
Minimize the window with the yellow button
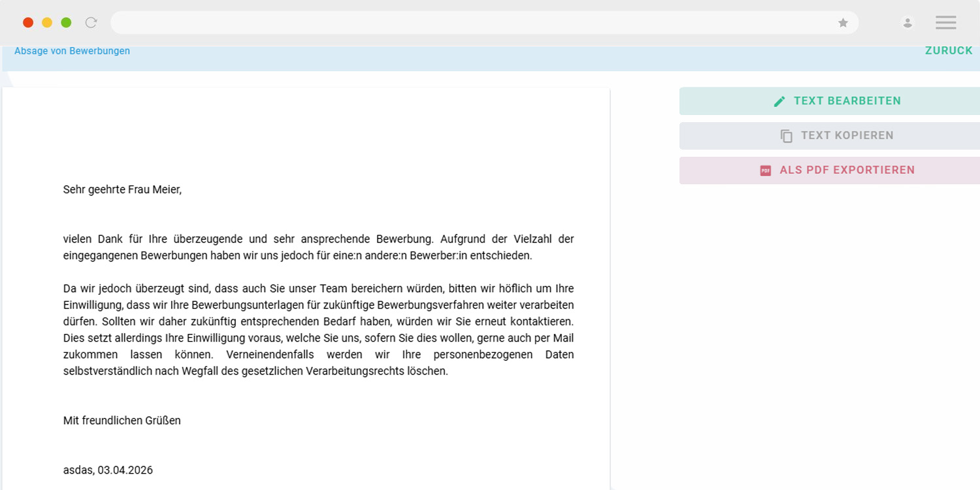47,23
